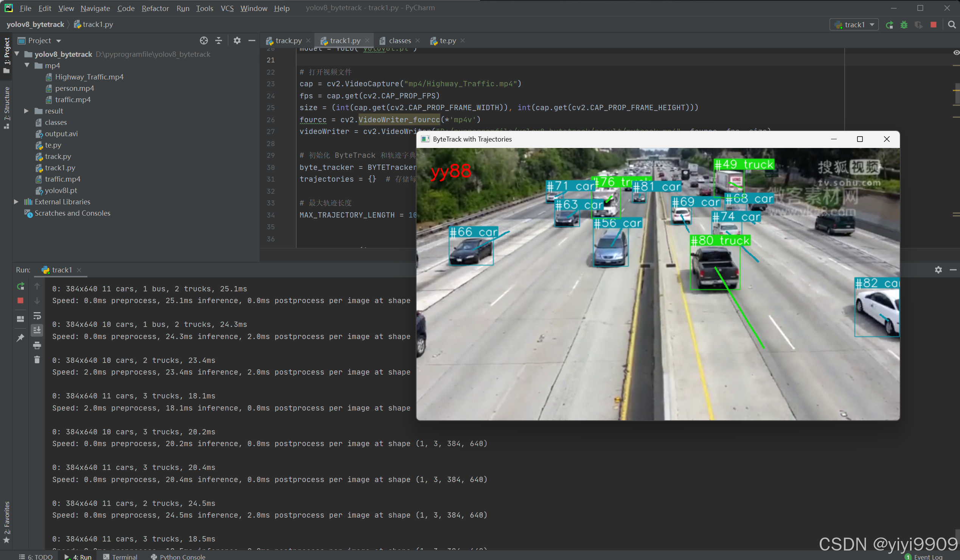Clear console output with trash icon
960x560 pixels.
(x=37, y=359)
